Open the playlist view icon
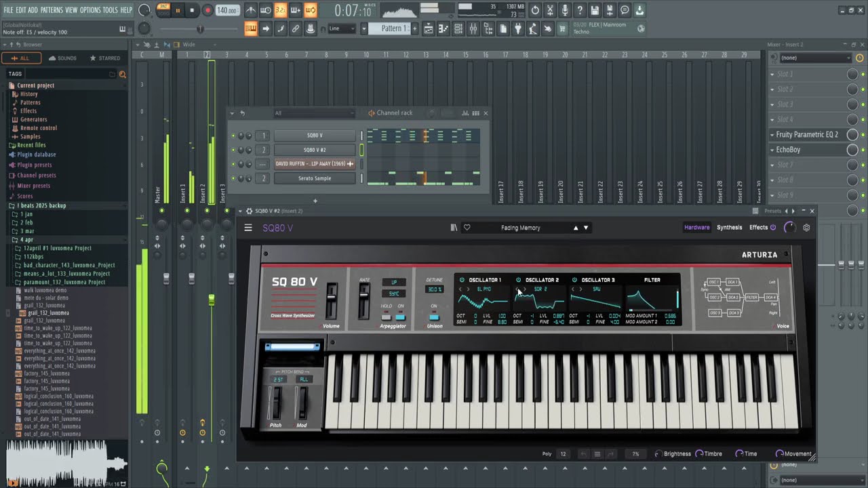 [x=429, y=28]
